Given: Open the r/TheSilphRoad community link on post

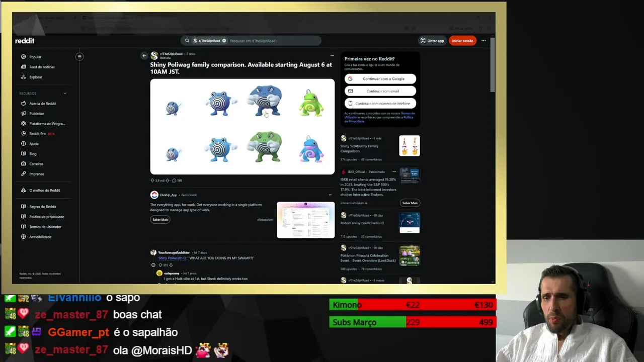Looking at the screenshot, I should tap(171, 54).
